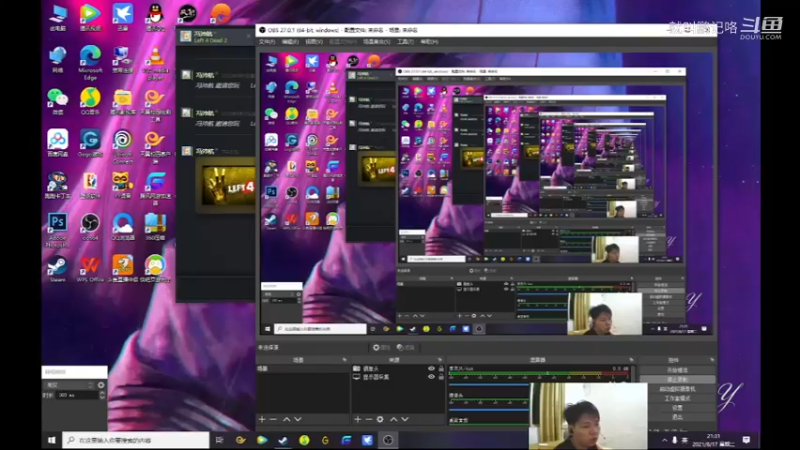The width and height of the screenshot is (800, 450).
Task: Toggle lock on 摄像头 source
Action: pos(441,368)
